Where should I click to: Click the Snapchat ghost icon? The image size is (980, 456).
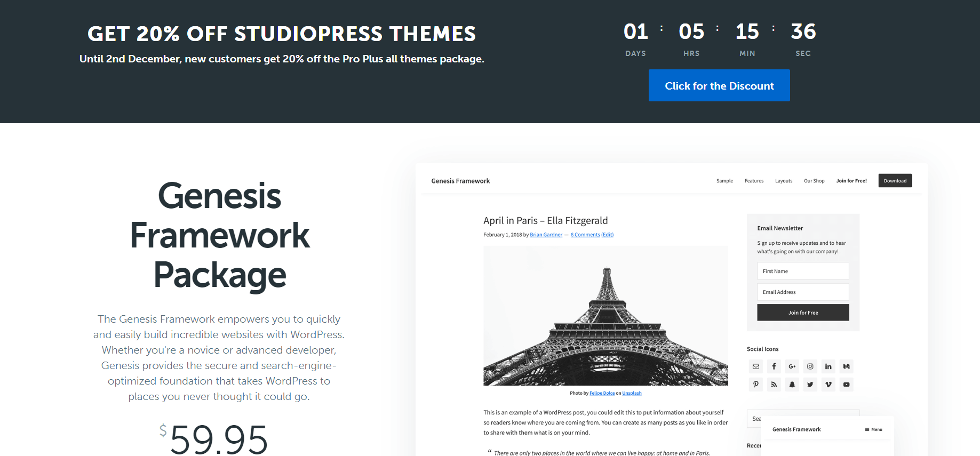pyautogui.click(x=792, y=385)
